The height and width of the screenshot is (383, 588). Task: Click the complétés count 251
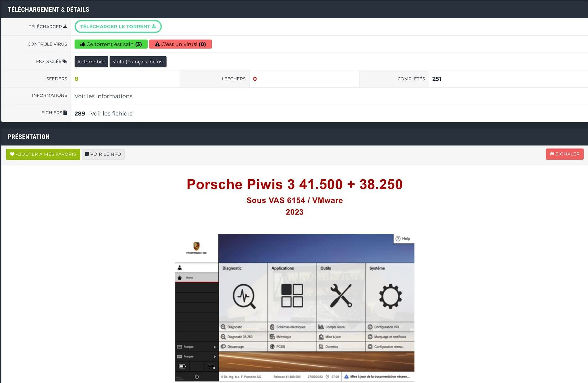(x=437, y=79)
